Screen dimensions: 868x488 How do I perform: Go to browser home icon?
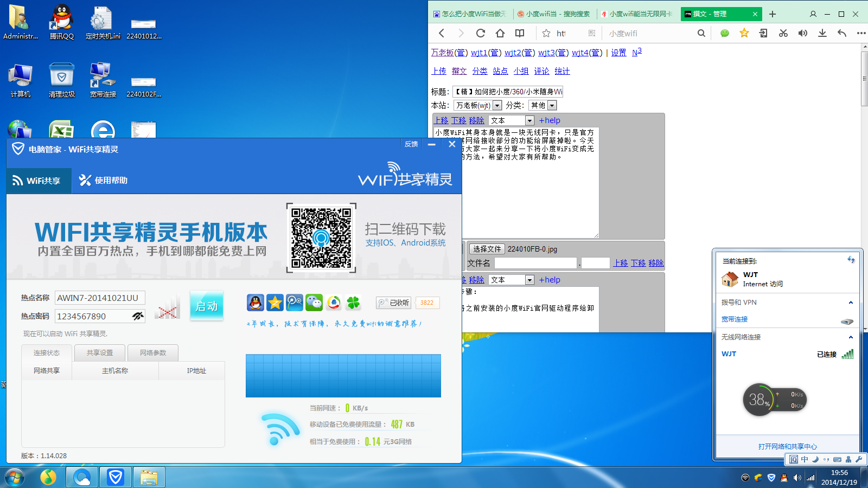tap(500, 33)
